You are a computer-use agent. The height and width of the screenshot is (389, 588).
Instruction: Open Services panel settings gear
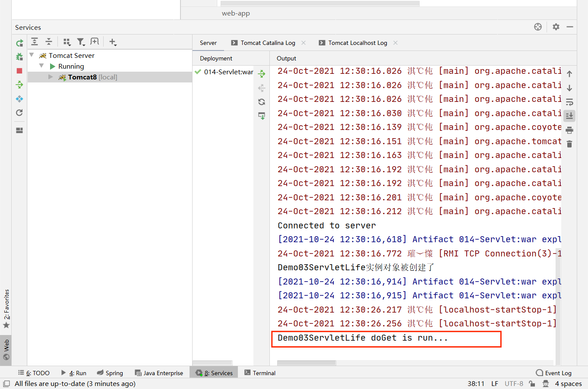(556, 27)
